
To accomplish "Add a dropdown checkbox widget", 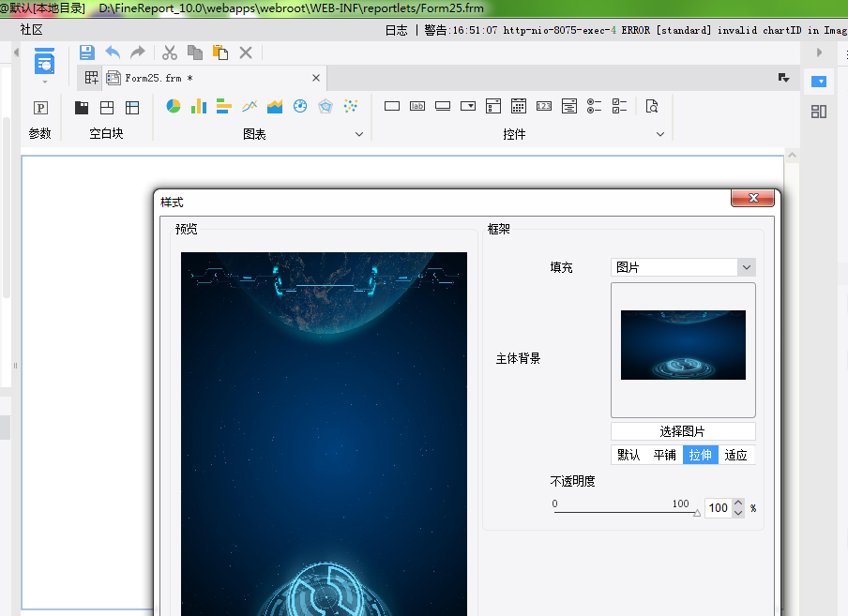I will pyautogui.click(x=493, y=106).
